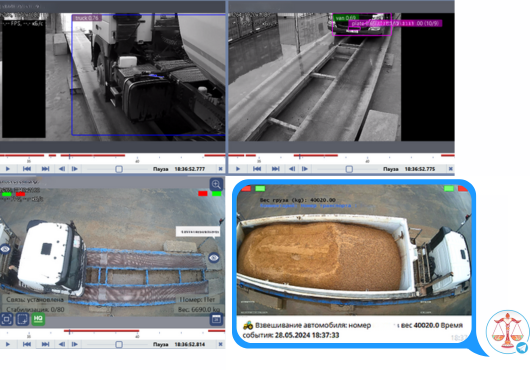Select the add-region selection tool icon
Screen dimensions: 530x370
click(x=22, y=319)
